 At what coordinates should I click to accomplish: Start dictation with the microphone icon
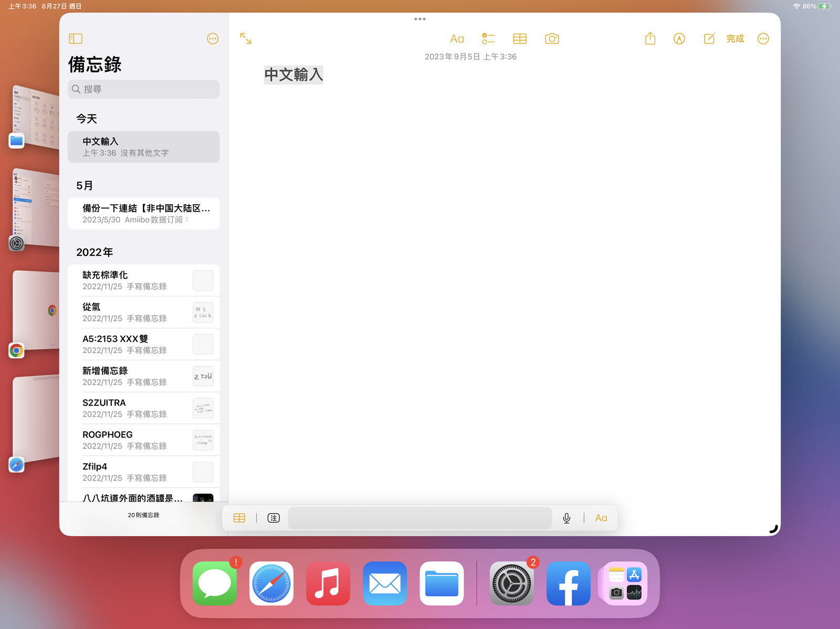pos(566,518)
